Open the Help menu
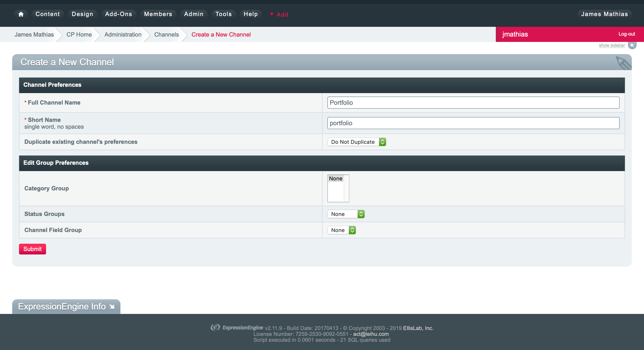This screenshot has height=350, width=644. (251, 14)
